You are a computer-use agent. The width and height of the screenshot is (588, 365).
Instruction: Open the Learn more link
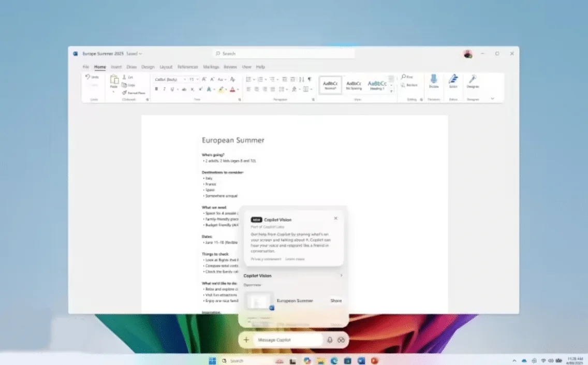tap(295, 259)
